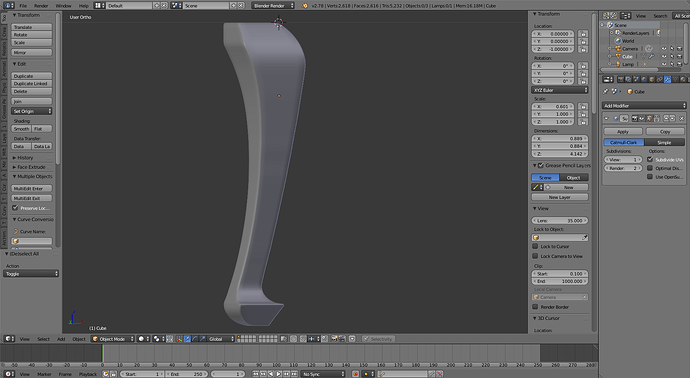Toggle the Grease Pencil Layers checkbox
Image resolution: width=690 pixels, height=378 pixels.
coord(541,165)
